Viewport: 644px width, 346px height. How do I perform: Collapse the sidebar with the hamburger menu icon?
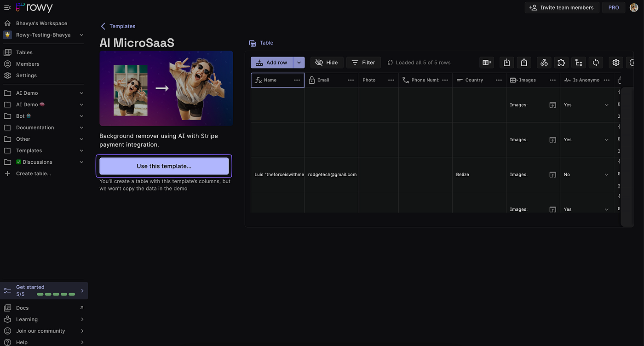pos(7,7)
